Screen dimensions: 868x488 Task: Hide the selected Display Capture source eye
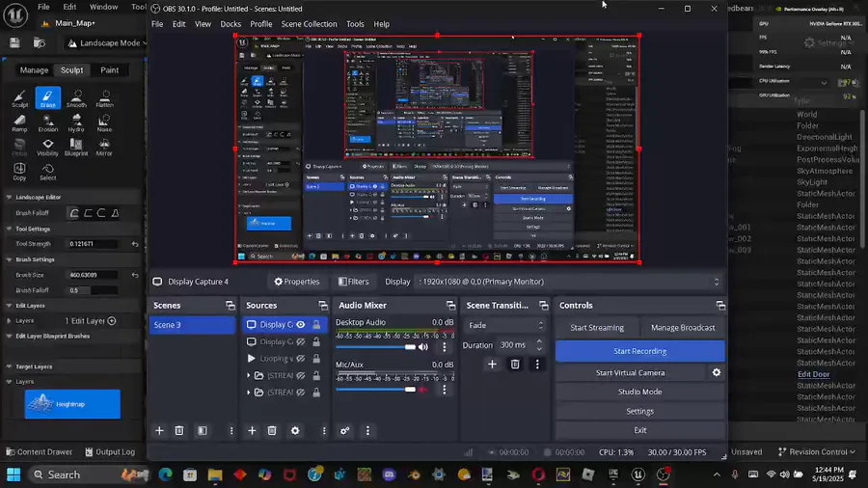tap(301, 325)
